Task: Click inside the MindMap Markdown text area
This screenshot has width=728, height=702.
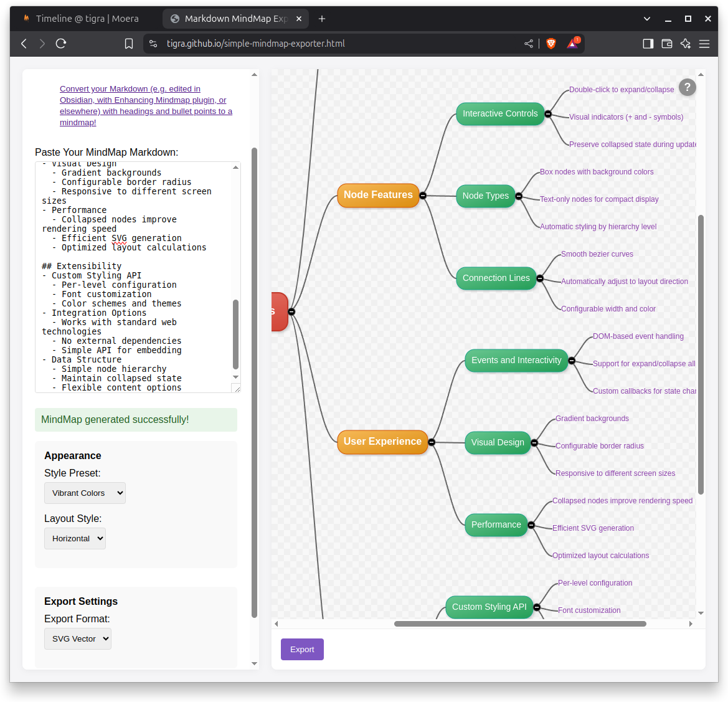Action: click(137, 274)
